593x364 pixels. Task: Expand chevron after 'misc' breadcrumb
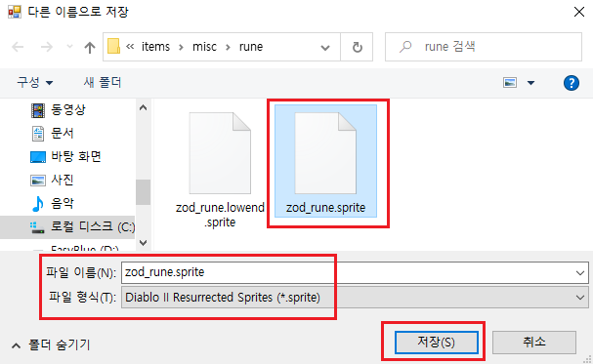point(228,47)
